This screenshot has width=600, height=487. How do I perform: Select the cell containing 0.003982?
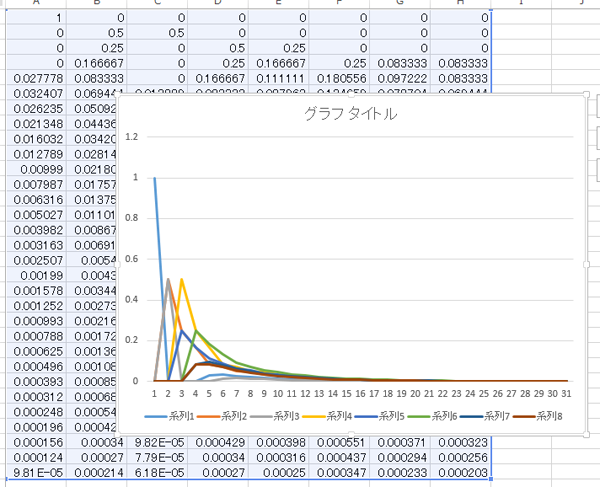click(36, 230)
